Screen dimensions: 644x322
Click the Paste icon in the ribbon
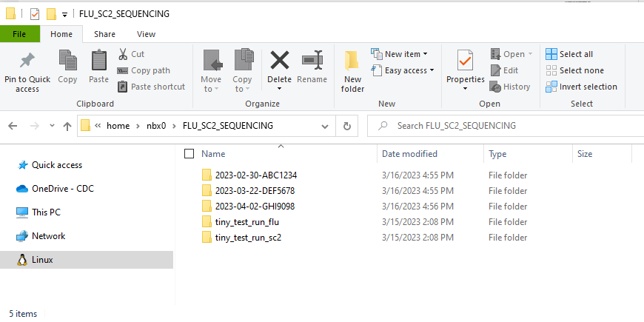click(98, 61)
